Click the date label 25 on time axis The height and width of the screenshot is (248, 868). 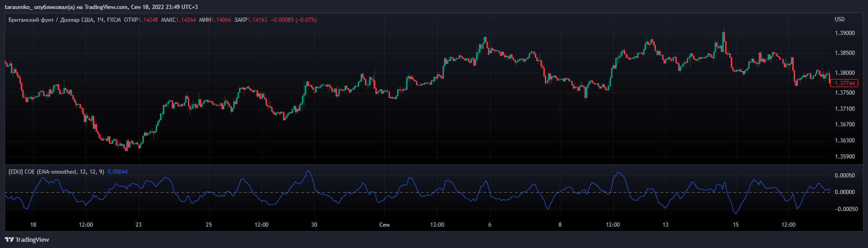tap(209, 225)
